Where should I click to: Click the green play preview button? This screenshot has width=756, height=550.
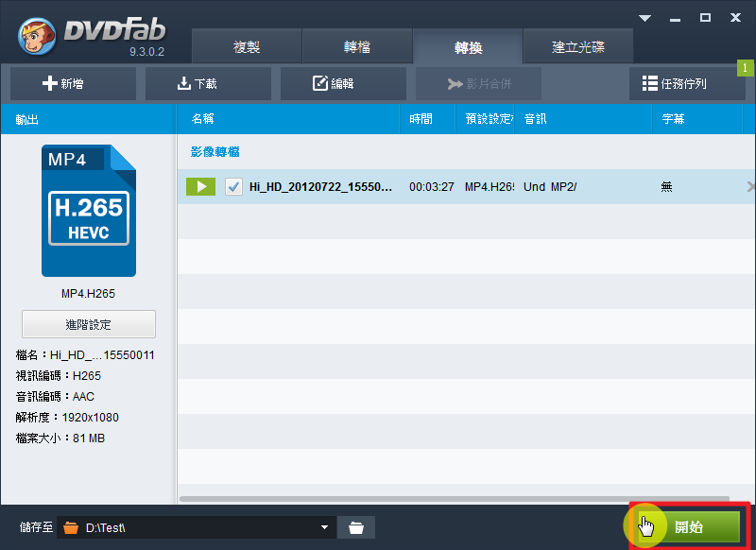click(200, 187)
